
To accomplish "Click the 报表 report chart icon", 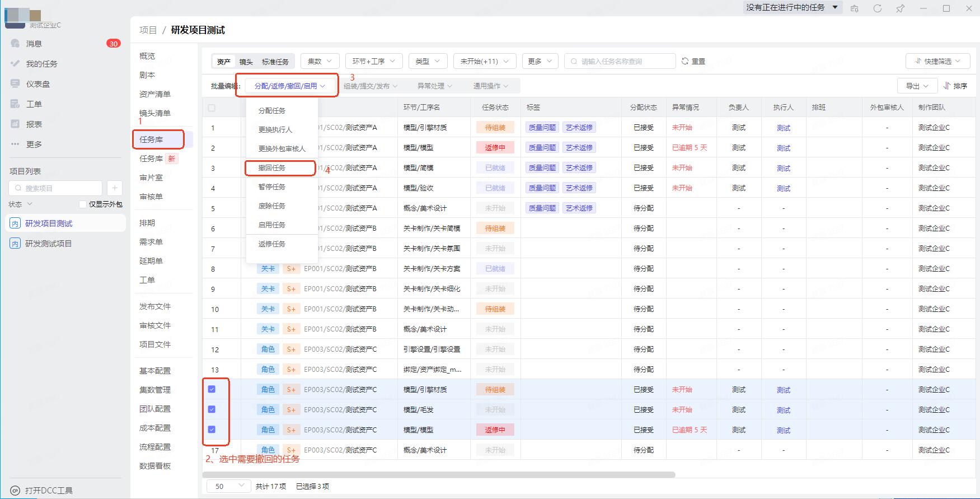I will point(15,124).
